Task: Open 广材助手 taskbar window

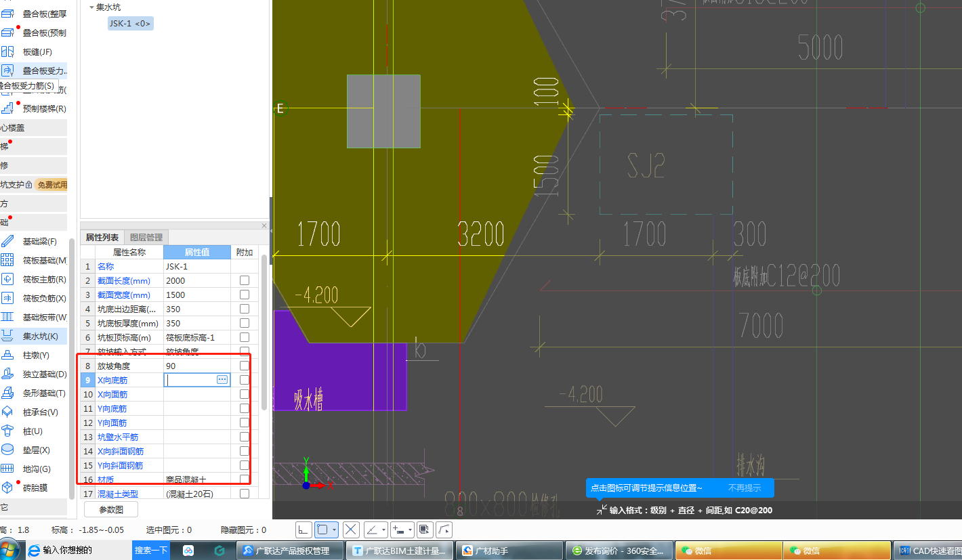Action: click(x=509, y=551)
